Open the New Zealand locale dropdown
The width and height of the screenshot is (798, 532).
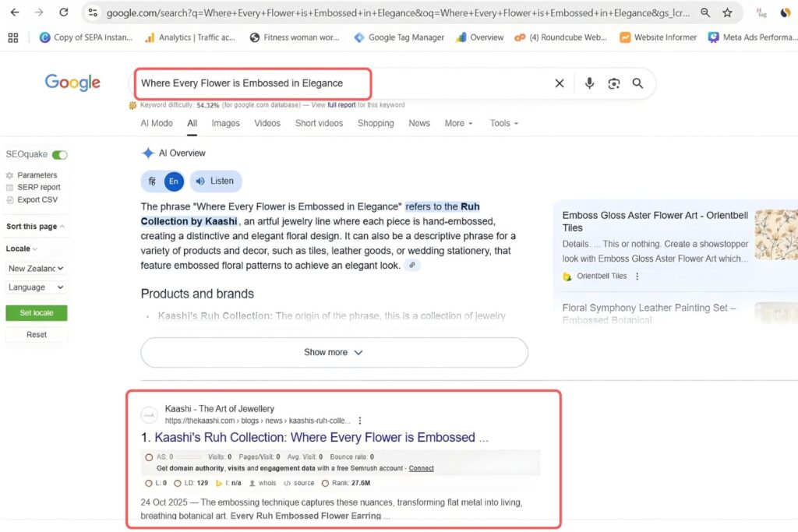point(36,268)
